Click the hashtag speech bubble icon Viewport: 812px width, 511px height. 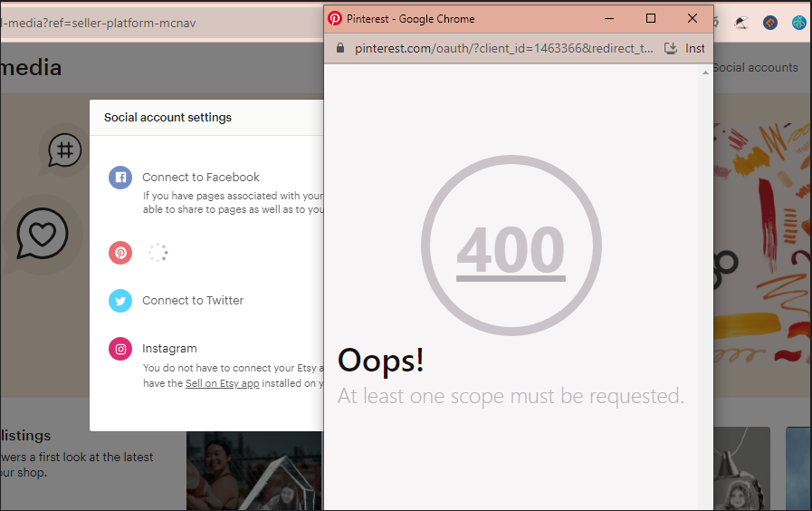pyautogui.click(x=64, y=150)
